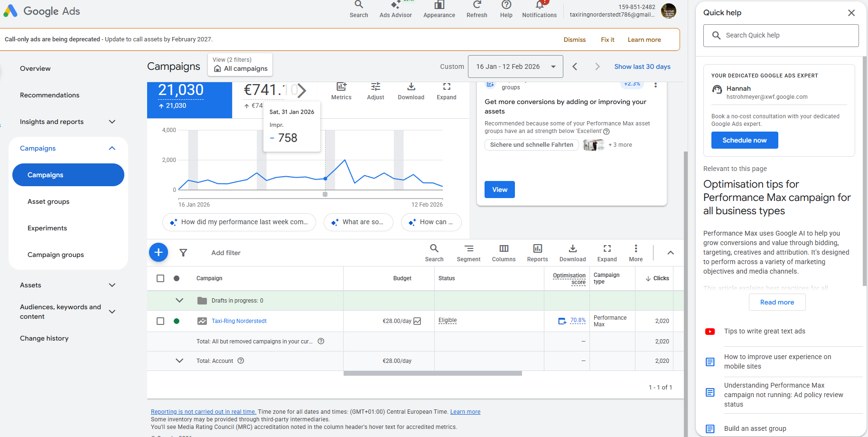The width and height of the screenshot is (868, 437).
Task: Open Asset groups in the sidebar
Action: pyautogui.click(x=48, y=201)
